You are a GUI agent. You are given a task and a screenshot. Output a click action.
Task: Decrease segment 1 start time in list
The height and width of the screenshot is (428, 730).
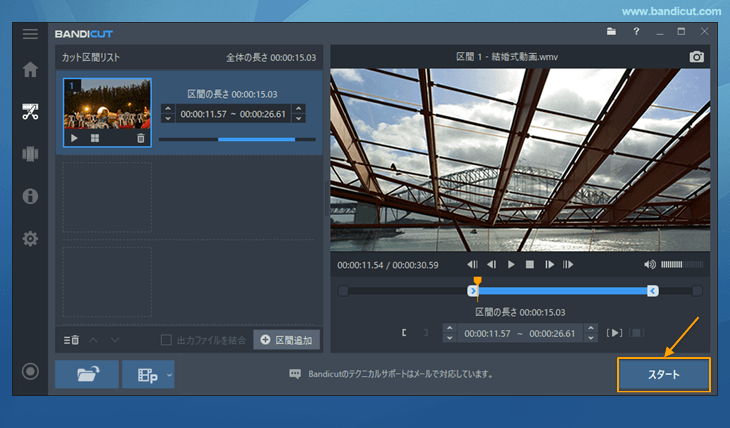coord(168,118)
